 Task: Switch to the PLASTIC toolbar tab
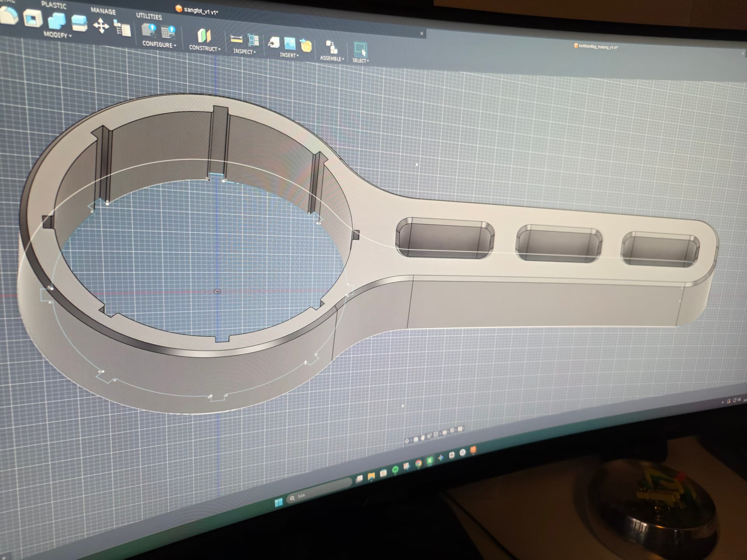pos(54,5)
